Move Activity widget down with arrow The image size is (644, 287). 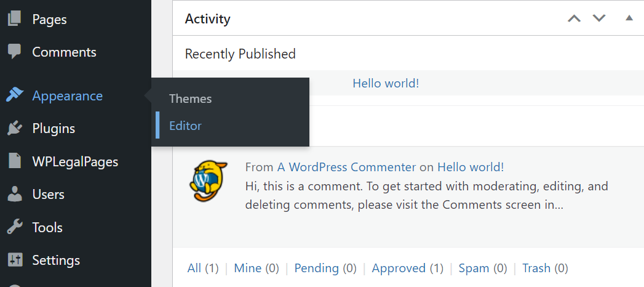point(599,18)
